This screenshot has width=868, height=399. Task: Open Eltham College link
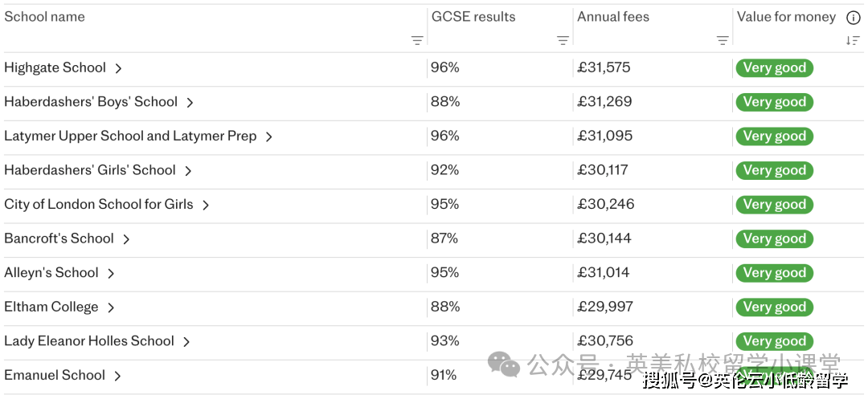[51, 307]
